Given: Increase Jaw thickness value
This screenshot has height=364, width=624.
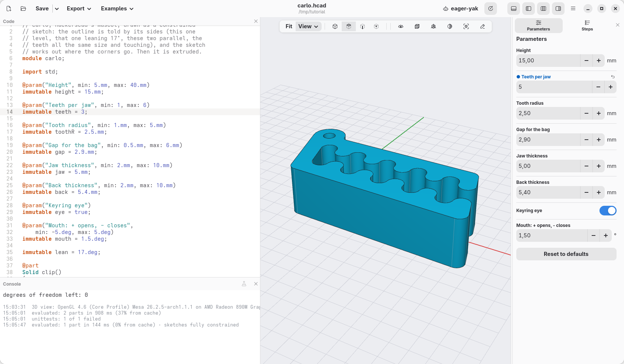Looking at the screenshot, I should (x=599, y=166).
